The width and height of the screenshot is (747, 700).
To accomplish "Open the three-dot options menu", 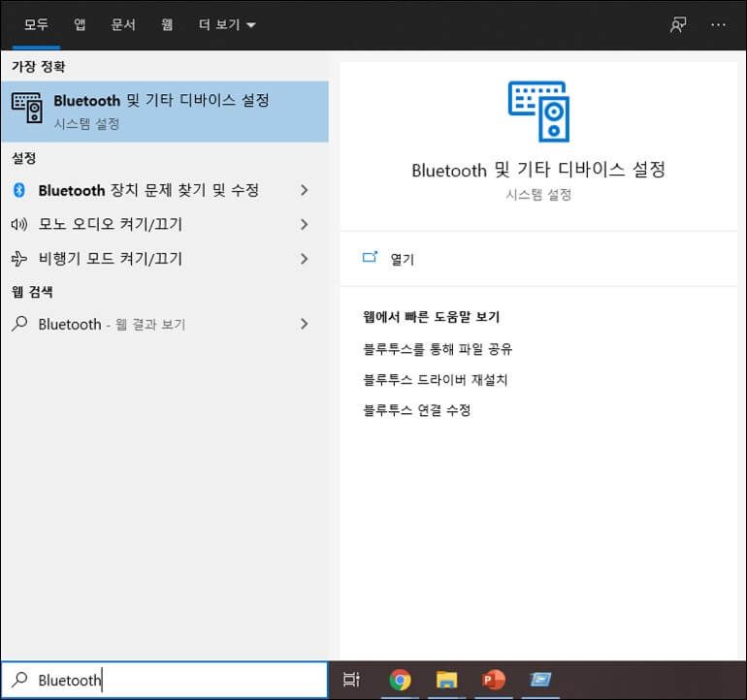I will coord(718,25).
